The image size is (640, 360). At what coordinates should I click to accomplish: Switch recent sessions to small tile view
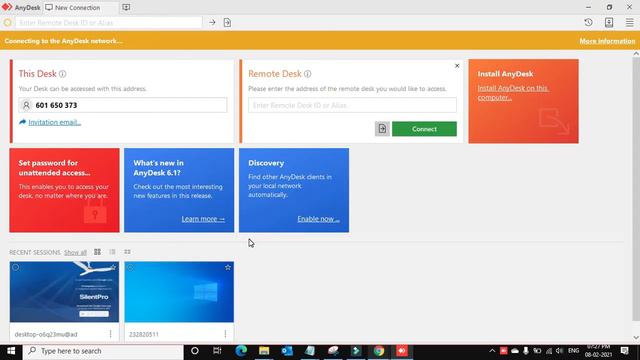pos(127,252)
